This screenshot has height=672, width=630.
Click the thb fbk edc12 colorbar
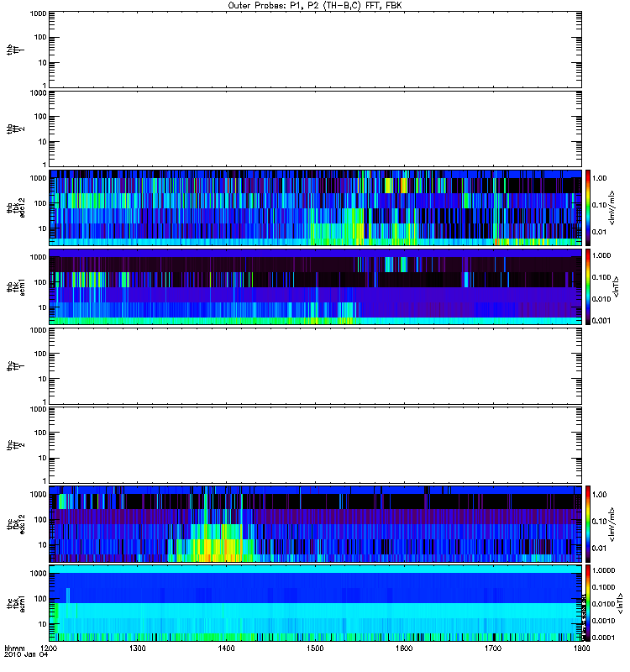click(x=588, y=207)
